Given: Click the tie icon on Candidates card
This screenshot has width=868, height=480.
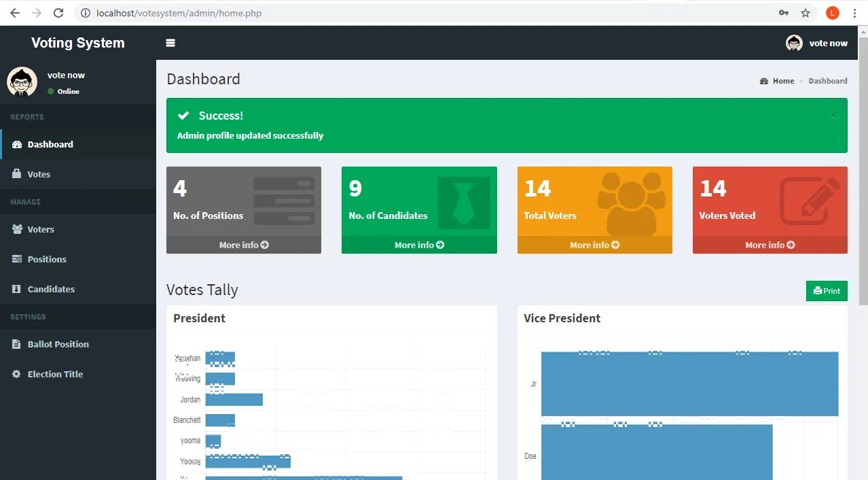Looking at the screenshot, I should pyautogui.click(x=464, y=203).
